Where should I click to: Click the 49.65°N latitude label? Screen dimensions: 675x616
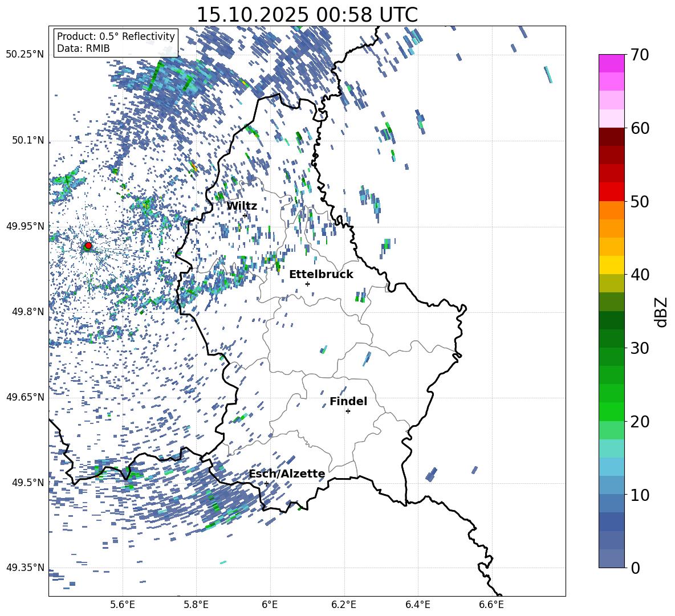[x=25, y=397]
